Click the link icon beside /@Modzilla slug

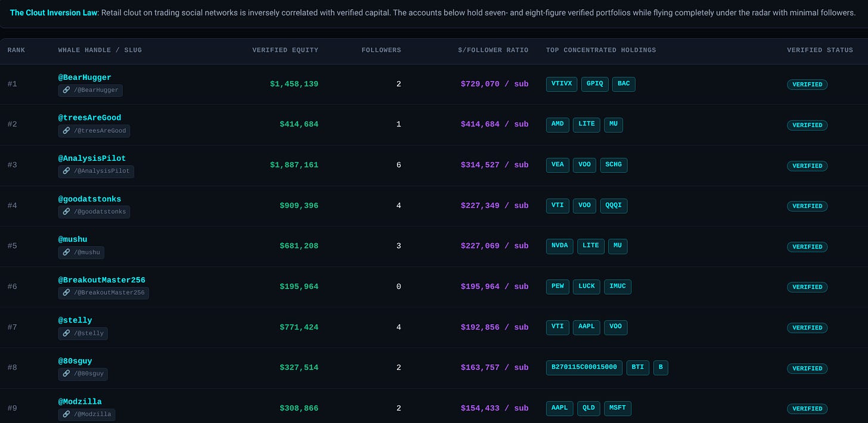(67, 415)
